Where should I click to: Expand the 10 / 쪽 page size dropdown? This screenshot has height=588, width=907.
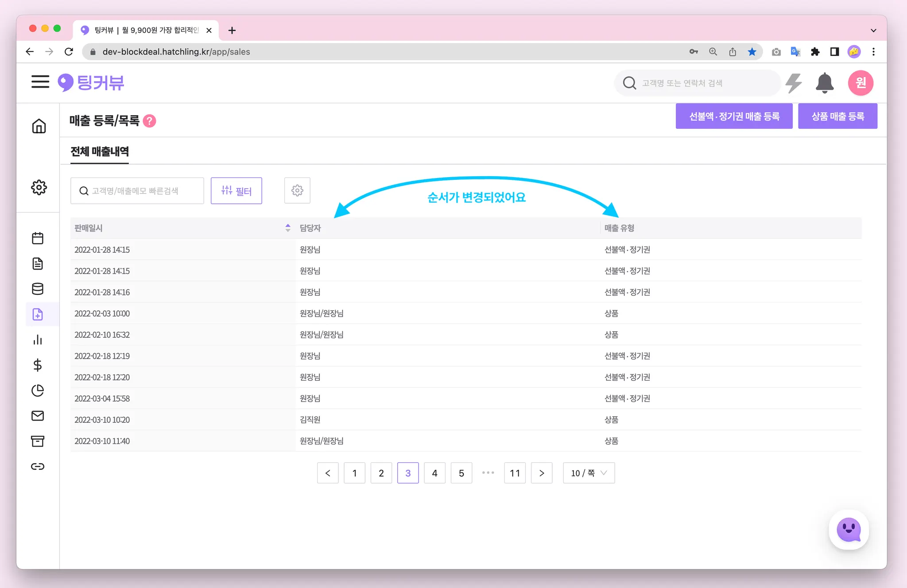(x=589, y=473)
